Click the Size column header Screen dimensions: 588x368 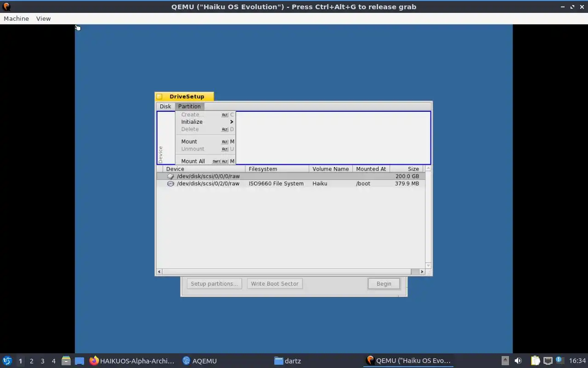coord(407,169)
